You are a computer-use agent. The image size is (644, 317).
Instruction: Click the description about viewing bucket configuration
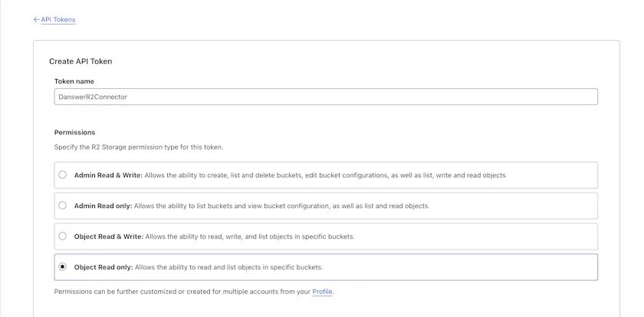point(282,206)
